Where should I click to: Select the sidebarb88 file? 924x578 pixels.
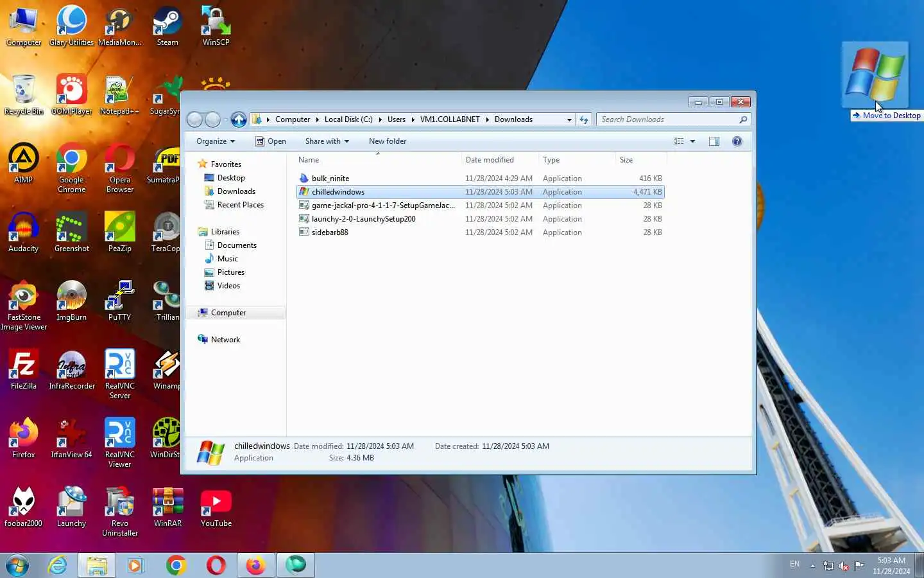481,232
